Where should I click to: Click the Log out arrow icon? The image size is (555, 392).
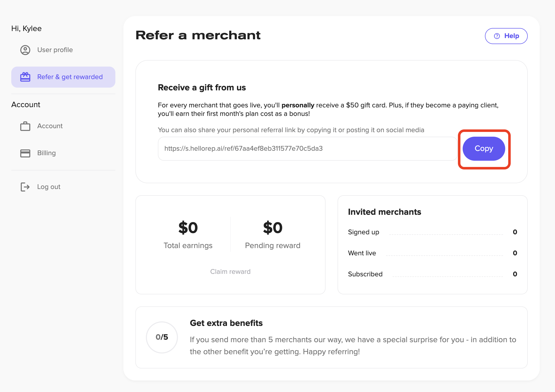click(x=25, y=187)
